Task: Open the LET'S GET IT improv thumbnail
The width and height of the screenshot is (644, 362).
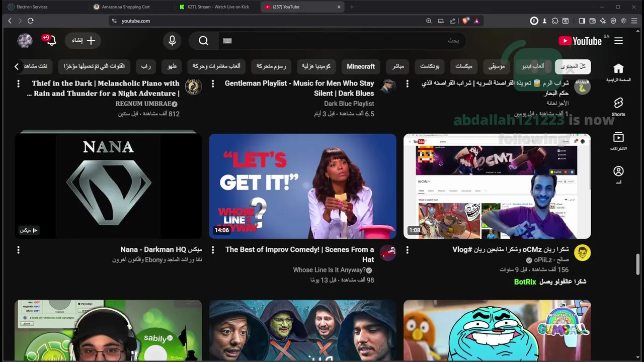Action: click(303, 186)
